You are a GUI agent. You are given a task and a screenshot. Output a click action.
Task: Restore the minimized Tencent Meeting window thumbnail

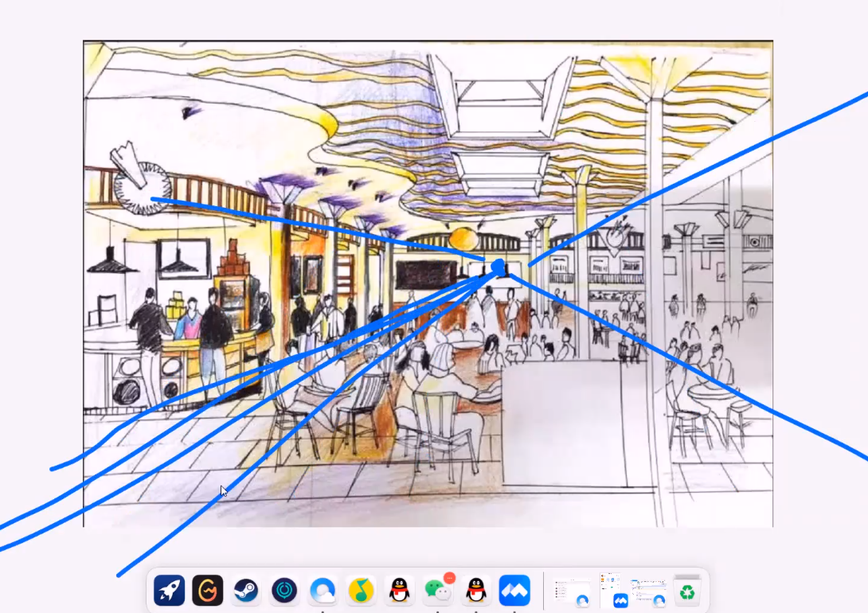(x=613, y=591)
